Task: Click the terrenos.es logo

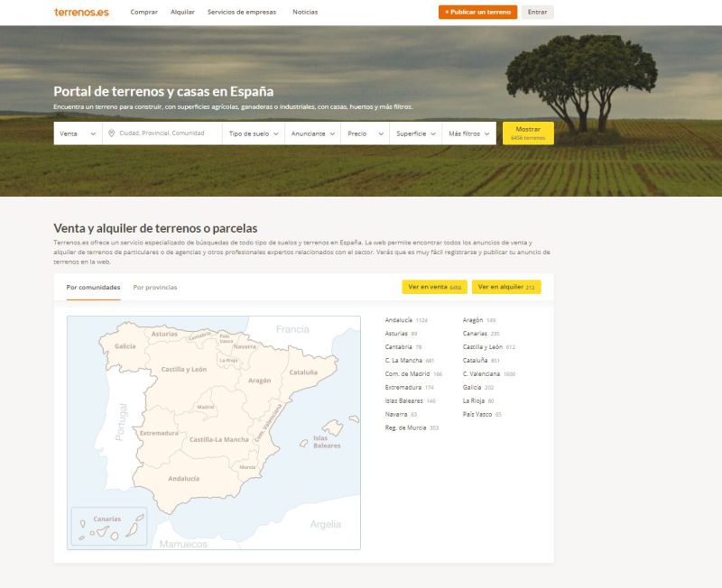Action: tap(81, 12)
